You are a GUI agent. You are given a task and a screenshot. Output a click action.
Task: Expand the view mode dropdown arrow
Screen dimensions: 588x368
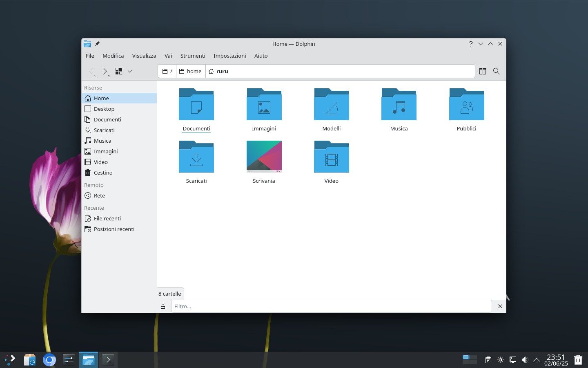coord(130,71)
